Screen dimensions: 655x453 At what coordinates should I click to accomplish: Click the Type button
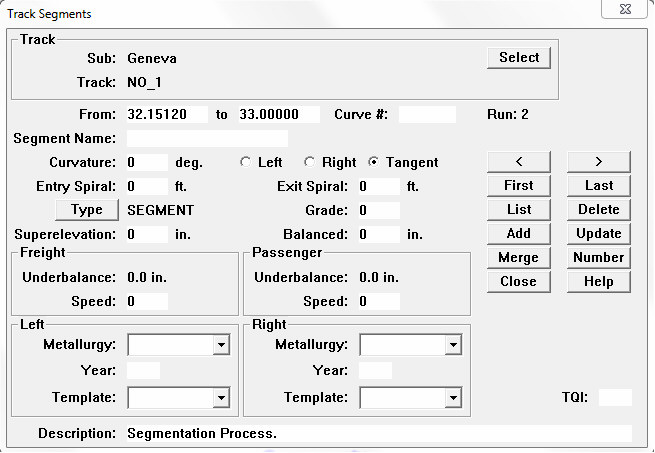tap(87, 210)
